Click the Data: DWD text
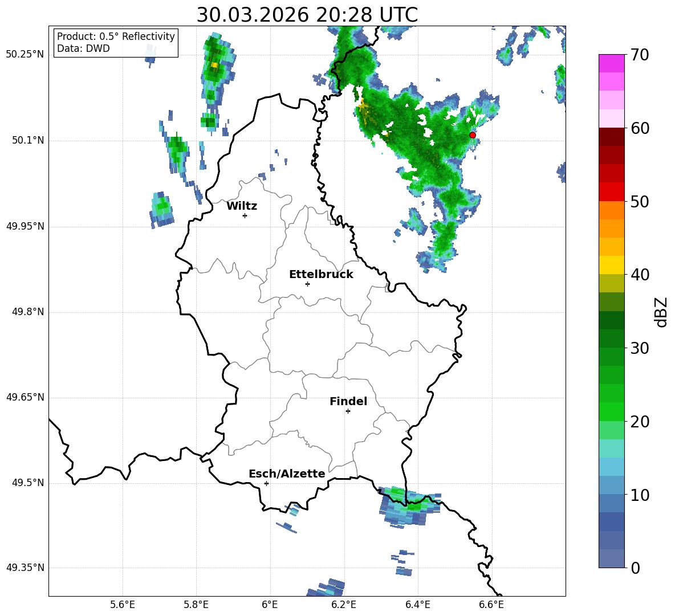 coord(83,48)
